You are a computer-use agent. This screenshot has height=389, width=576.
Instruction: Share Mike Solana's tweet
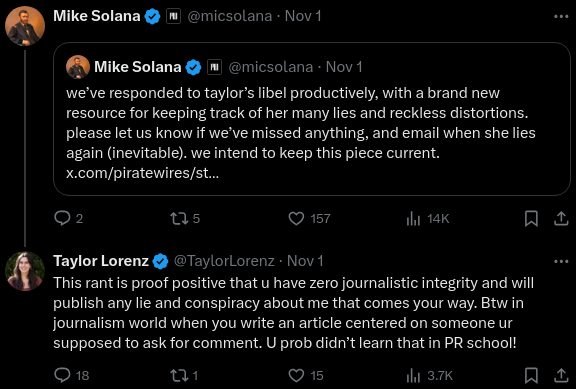[561, 219]
